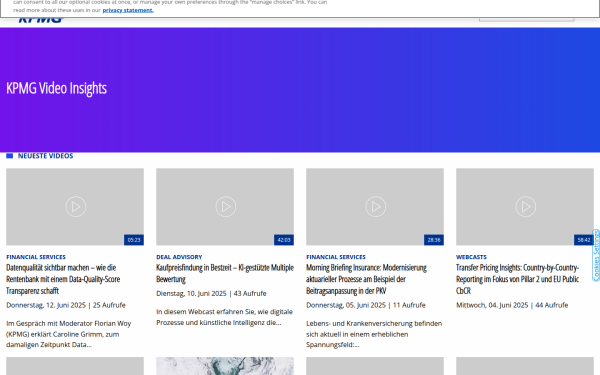Click date Mittwoch, 04. Juni 2025
Screen dimensions: 600x375
tap(492, 305)
